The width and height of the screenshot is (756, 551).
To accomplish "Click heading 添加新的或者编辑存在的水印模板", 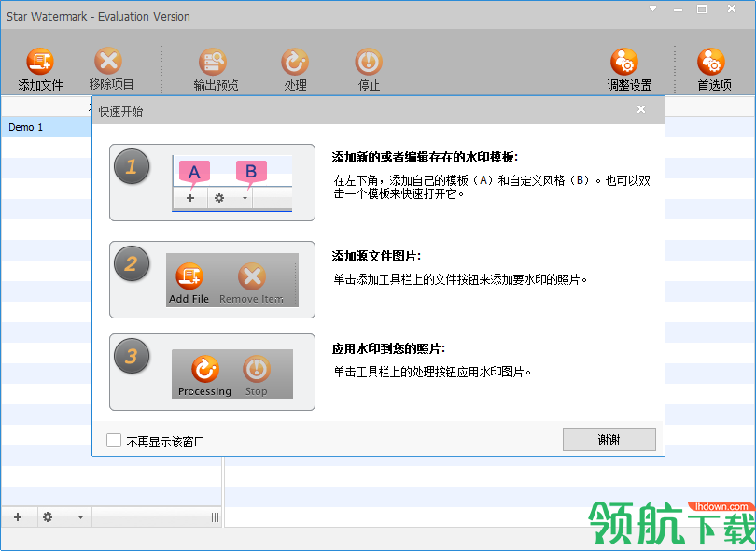I will pos(425,157).
